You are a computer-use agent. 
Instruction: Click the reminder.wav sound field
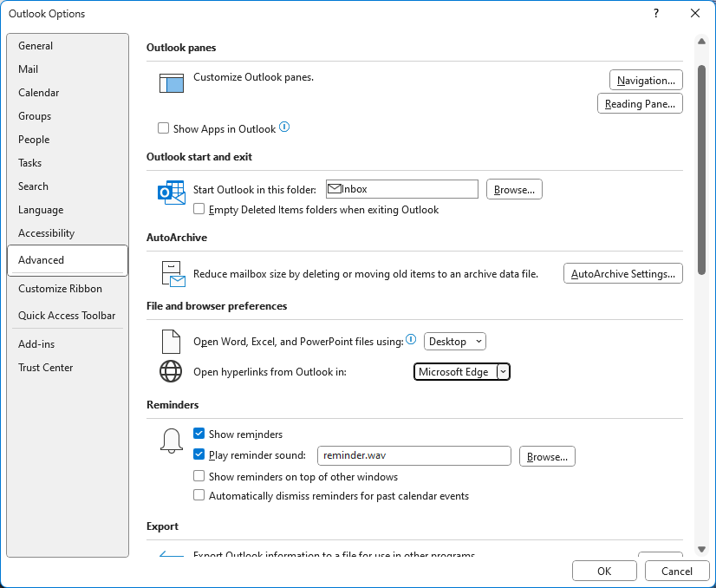coord(414,455)
